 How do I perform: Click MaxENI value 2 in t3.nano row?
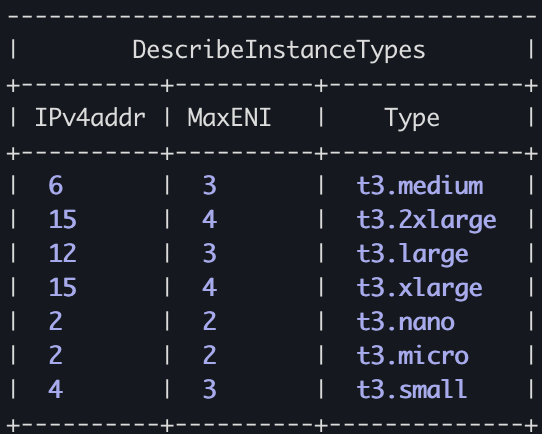pyautogui.click(x=209, y=321)
